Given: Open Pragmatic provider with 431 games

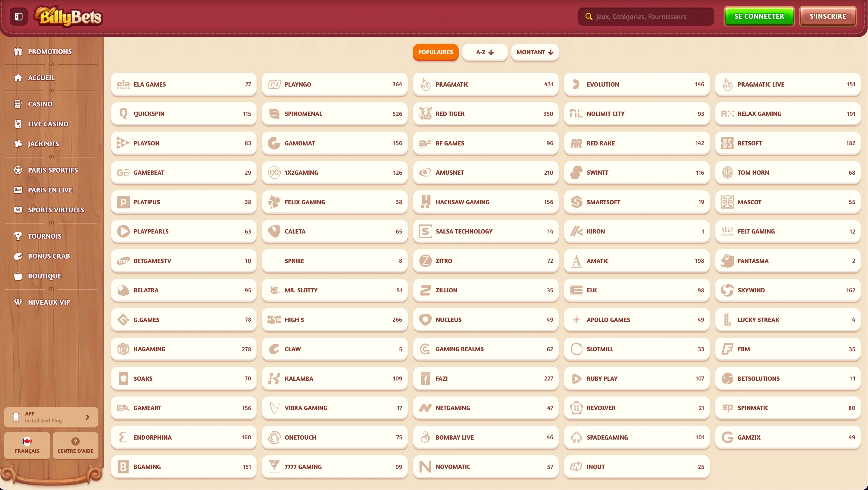Looking at the screenshot, I should (x=486, y=84).
